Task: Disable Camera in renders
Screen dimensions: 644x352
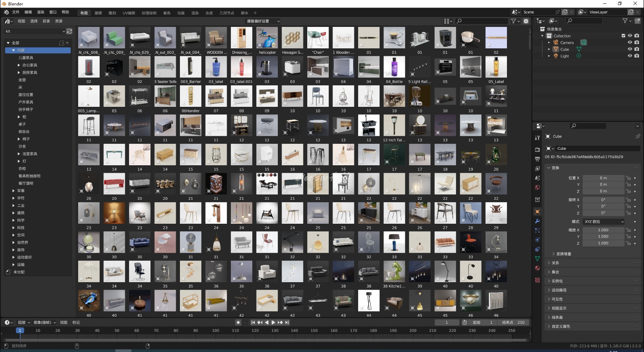Action: pos(636,42)
